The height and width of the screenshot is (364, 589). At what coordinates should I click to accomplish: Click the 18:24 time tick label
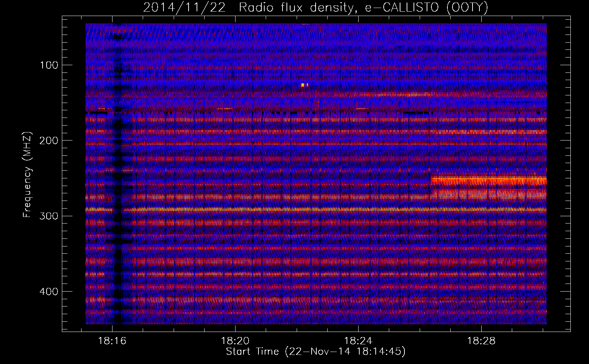click(358, 341)
